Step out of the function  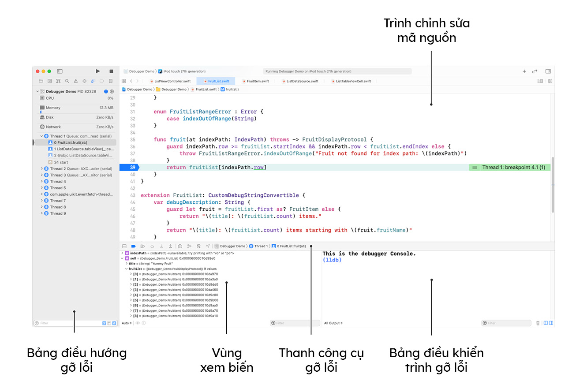[x=171, y=246]
